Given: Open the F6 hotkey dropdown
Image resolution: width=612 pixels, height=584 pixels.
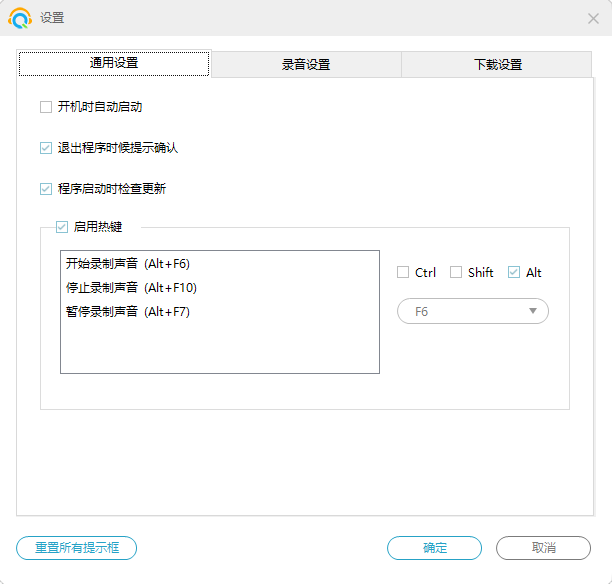Looking at the screenshot, I should [473, 311].
